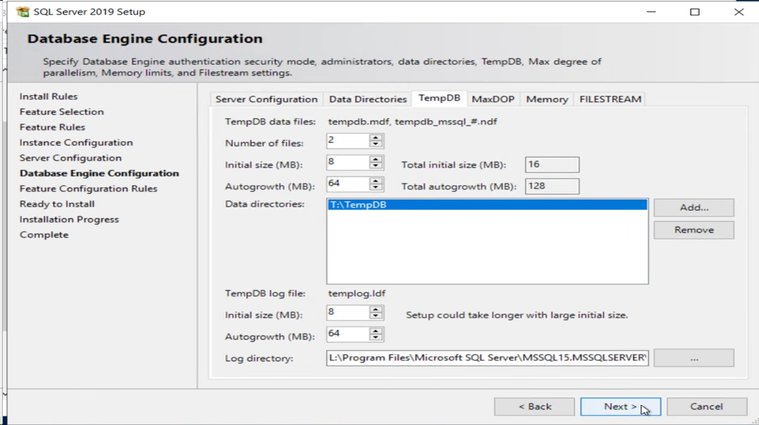This screenshot has height=425, width=759.
Task: Click the Remove directory button
Action: pos(694,230)
